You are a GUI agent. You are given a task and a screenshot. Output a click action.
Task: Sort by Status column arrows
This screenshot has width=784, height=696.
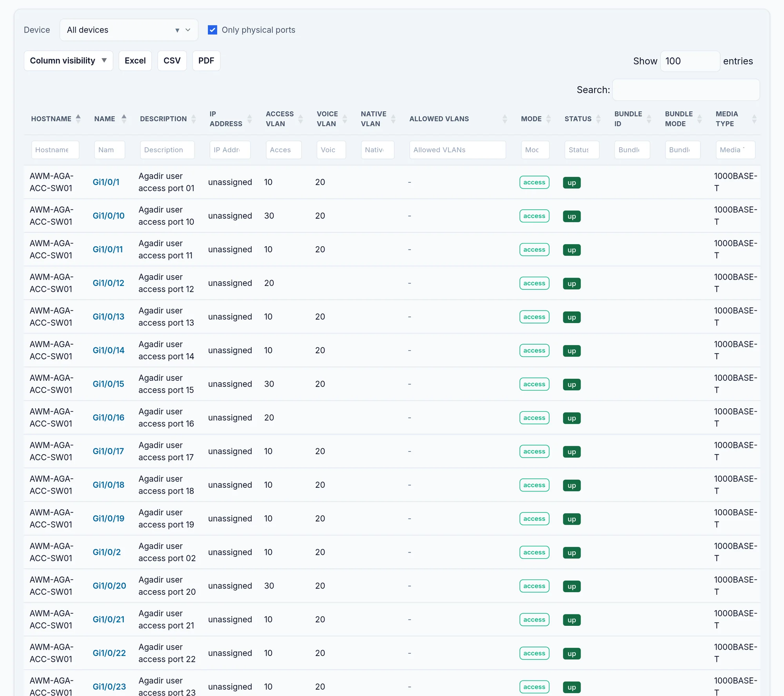click(x=598, y=119)
